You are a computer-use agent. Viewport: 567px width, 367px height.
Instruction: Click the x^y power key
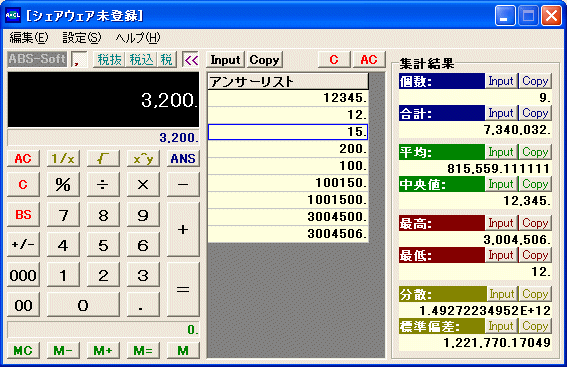(x=143, y=159)
